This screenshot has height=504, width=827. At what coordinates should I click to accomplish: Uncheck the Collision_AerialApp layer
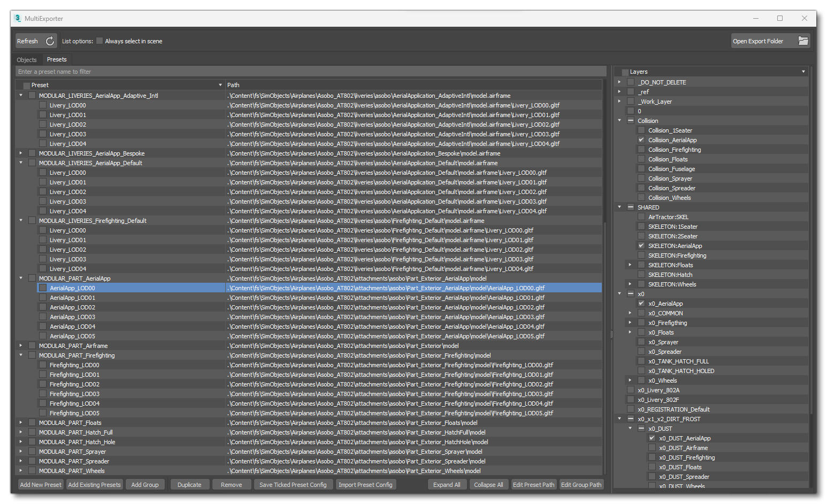tap(641, 139)
